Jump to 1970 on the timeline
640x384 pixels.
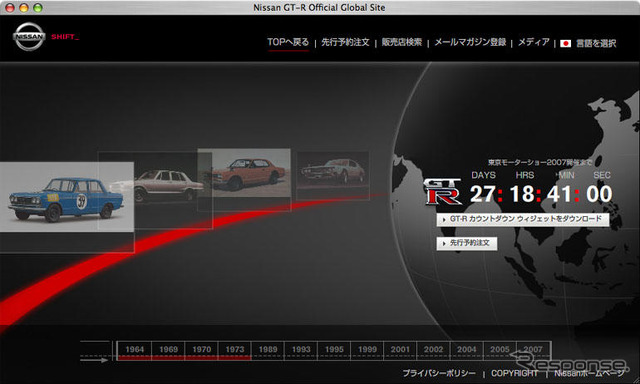pos(202,350)
